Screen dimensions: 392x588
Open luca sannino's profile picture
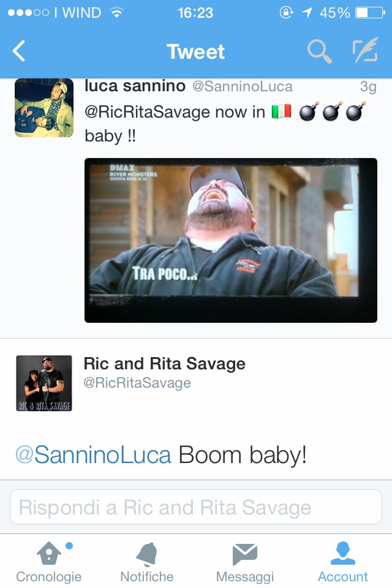(44, 108)
